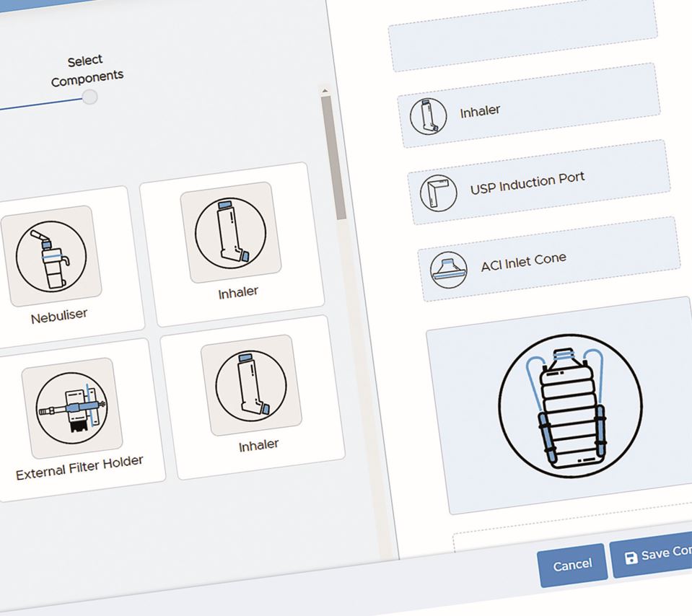Click the USP Induction Port icon
Screen dimensions: 692x616
tap(438, 193)
